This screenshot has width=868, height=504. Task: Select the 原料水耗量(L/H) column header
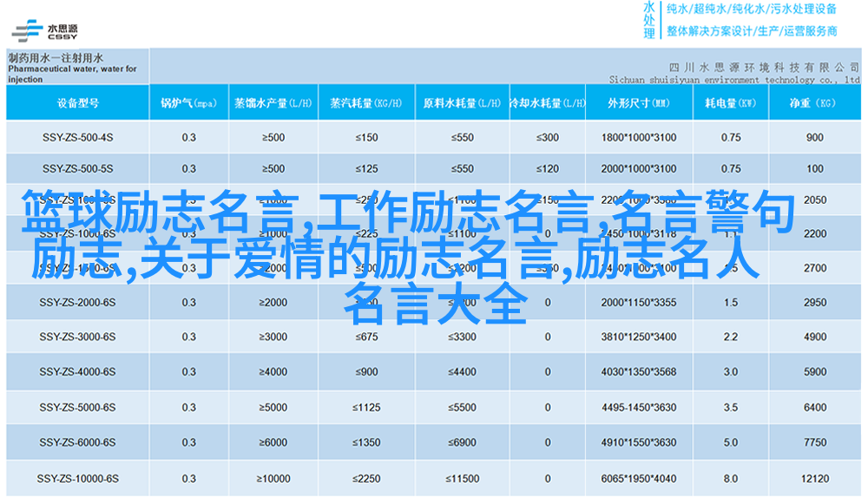pos(462,103)
